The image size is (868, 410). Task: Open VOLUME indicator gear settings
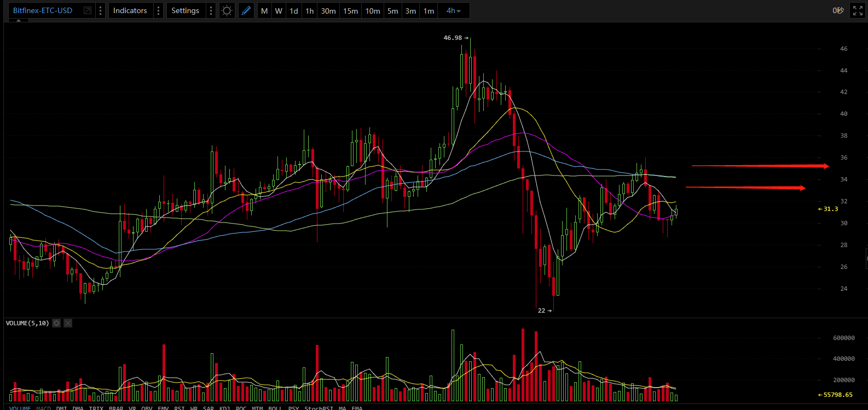[56, 323]
